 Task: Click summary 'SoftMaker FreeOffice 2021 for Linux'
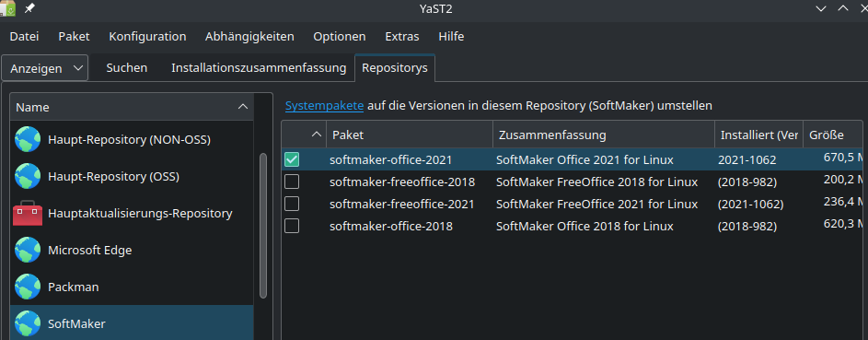pos(596,204)
